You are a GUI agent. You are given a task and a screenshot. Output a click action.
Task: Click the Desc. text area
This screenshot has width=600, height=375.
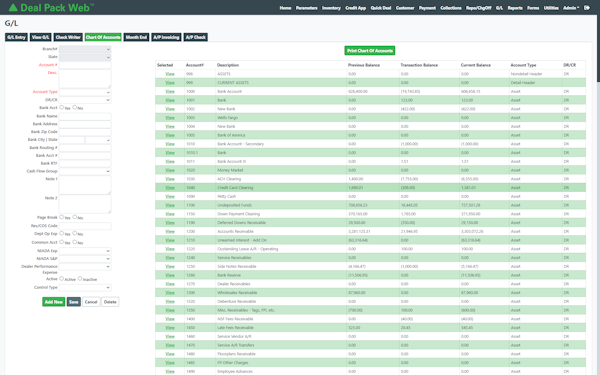(85, 79)
